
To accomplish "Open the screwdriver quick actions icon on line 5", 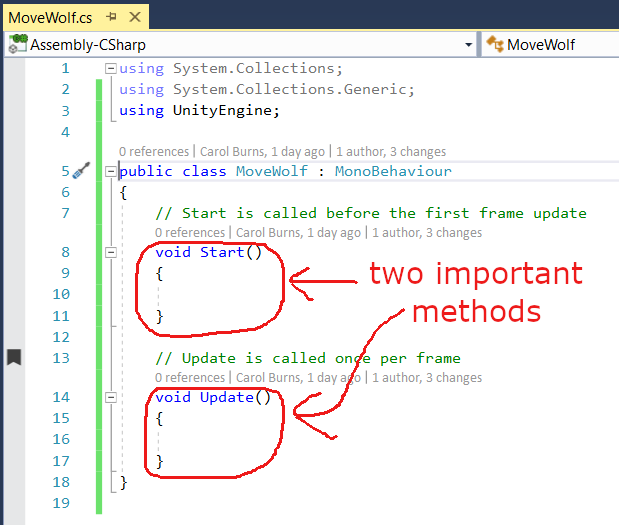I will point(81,171).
